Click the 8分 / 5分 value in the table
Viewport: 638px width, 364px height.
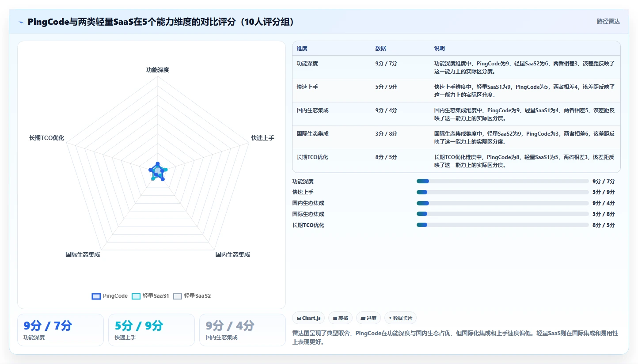pos(386,157)
